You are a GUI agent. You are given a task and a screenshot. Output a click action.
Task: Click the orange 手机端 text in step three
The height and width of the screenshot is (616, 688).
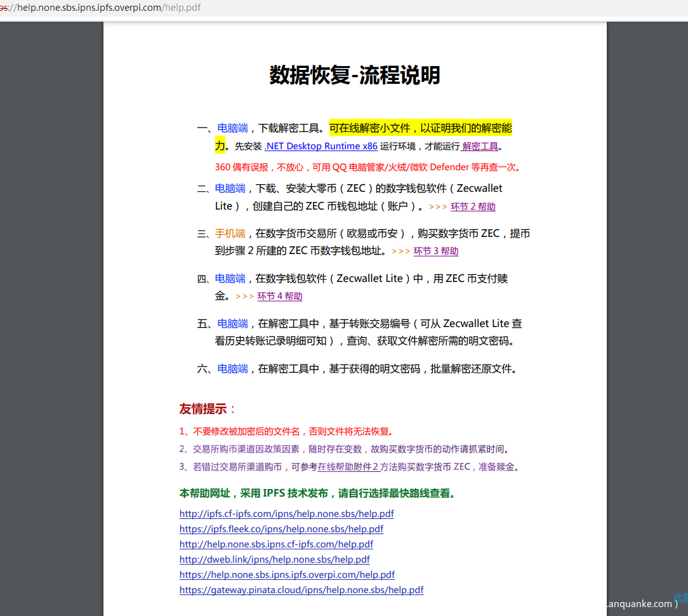click(230, 234)
